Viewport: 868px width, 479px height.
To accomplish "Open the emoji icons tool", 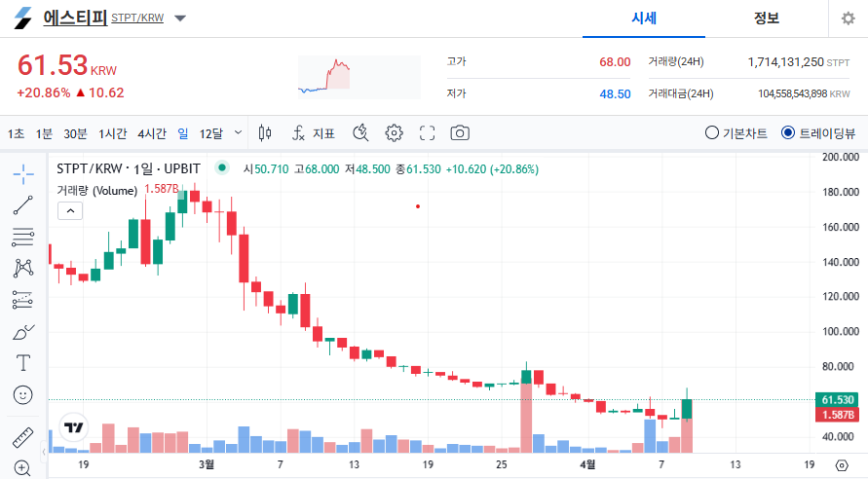I will pos(23,395).
